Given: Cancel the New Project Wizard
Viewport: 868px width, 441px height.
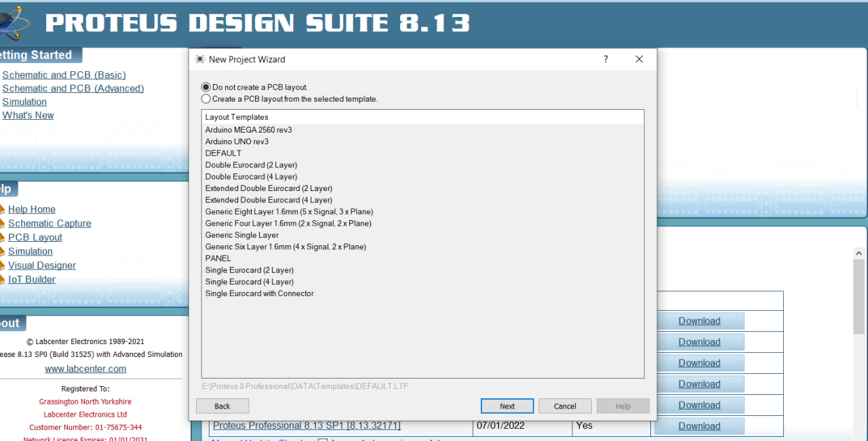Looking at the screenshot, I should (565, 406).
